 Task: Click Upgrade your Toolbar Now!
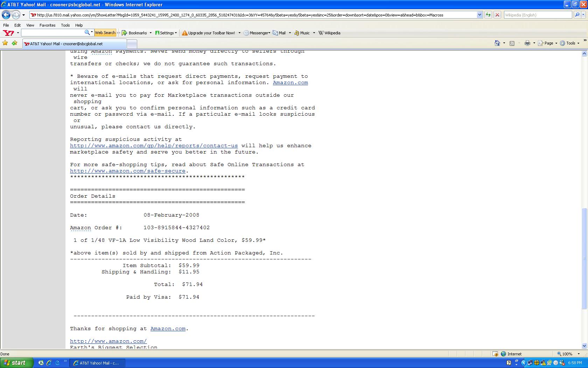tap(209, 33)
